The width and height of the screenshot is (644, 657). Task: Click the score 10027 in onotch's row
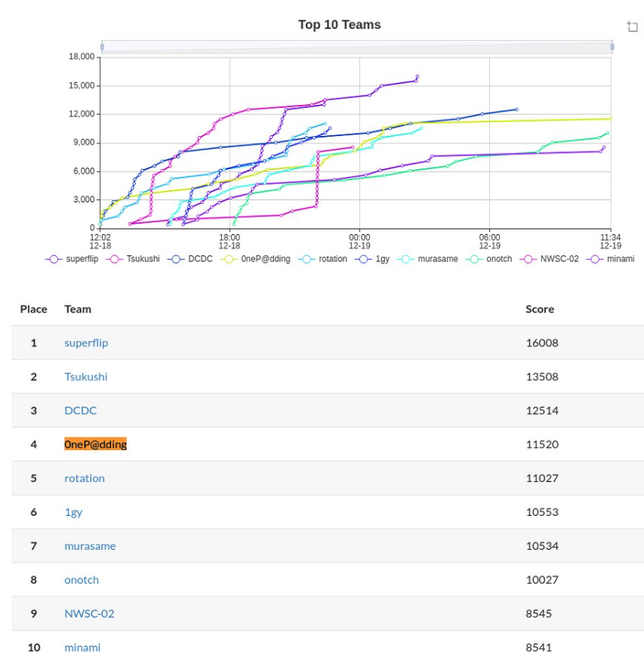tap(542, 580)
